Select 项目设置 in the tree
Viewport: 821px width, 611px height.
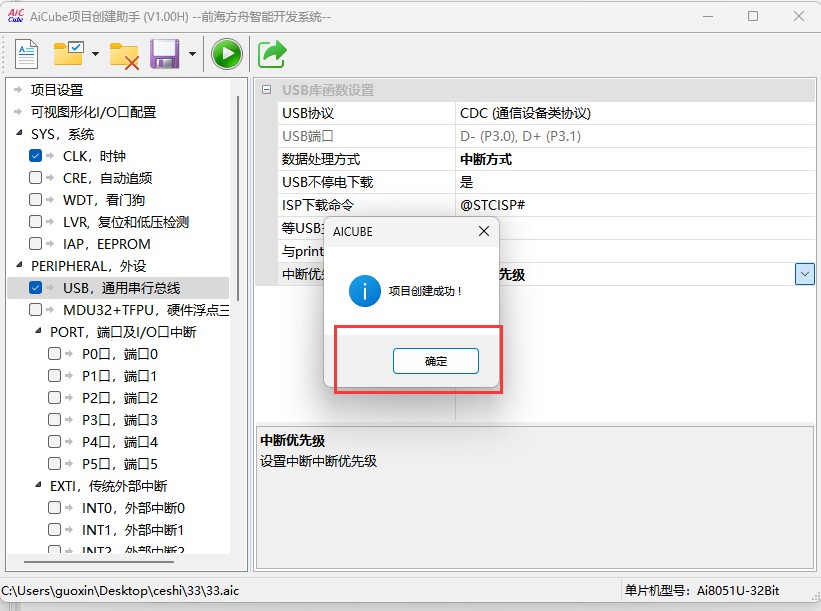tap(57, 90)
